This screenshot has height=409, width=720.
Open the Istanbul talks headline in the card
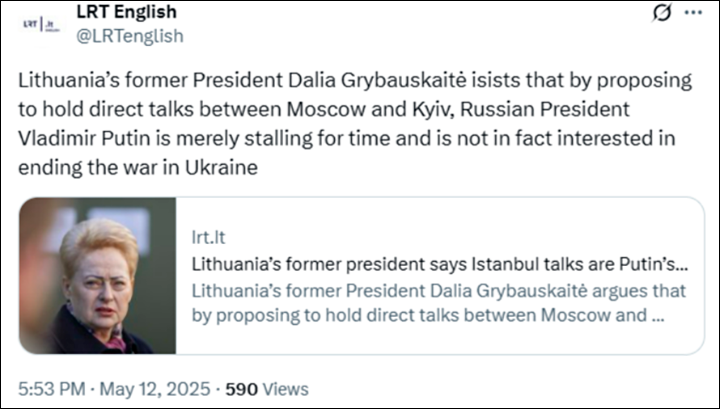pos(438,266)
